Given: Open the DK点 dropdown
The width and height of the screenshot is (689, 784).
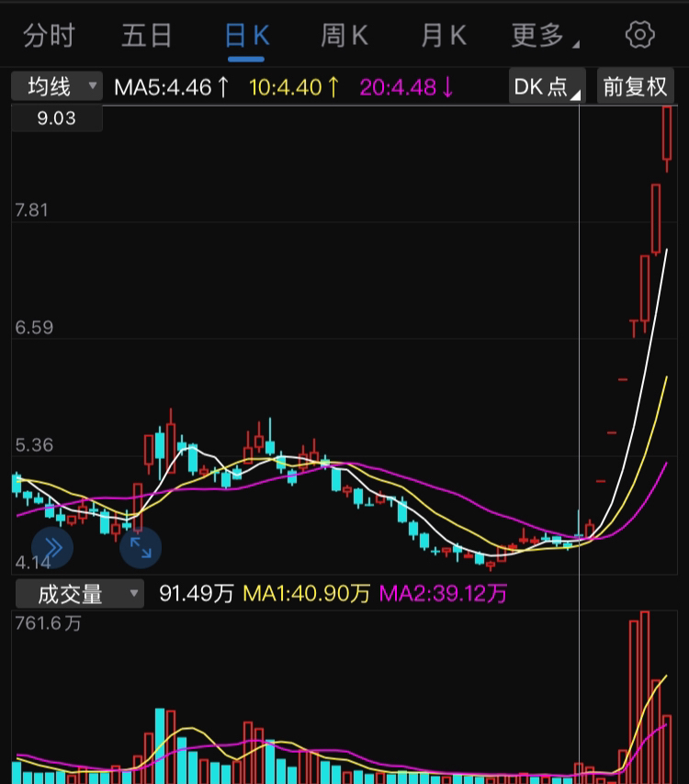Looking at the screenshot, I should pyautogui.click(x=547, y=86).
